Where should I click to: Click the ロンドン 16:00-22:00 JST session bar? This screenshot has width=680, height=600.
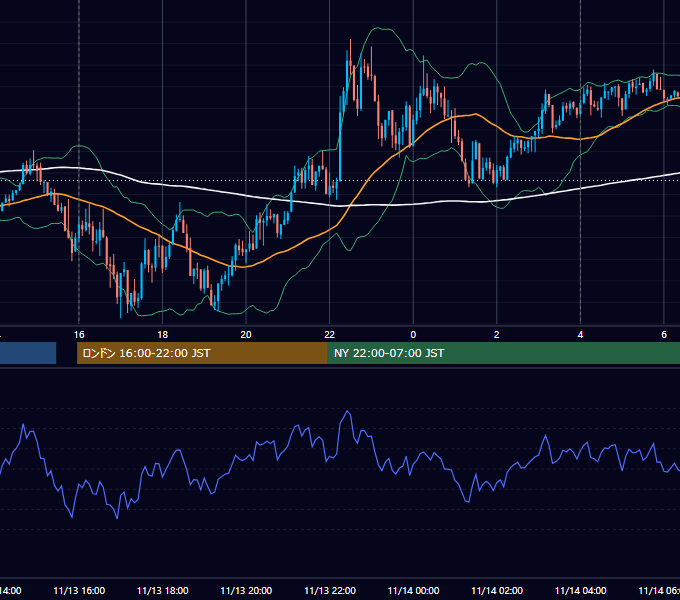202,353
